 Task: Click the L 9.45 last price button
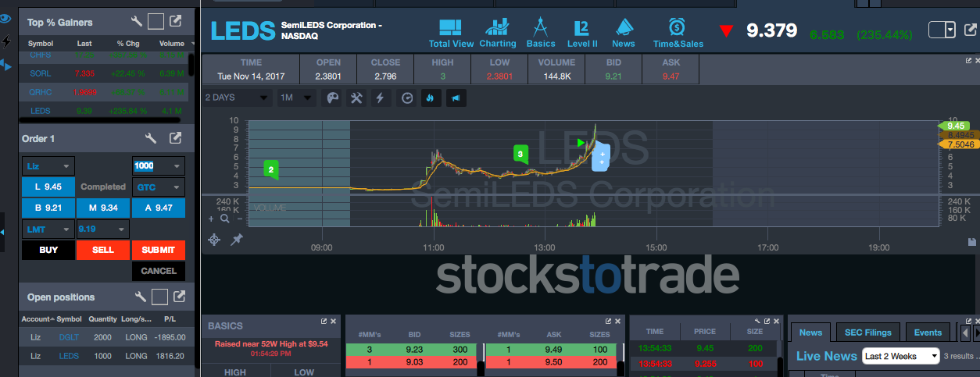tap(48, 187)
